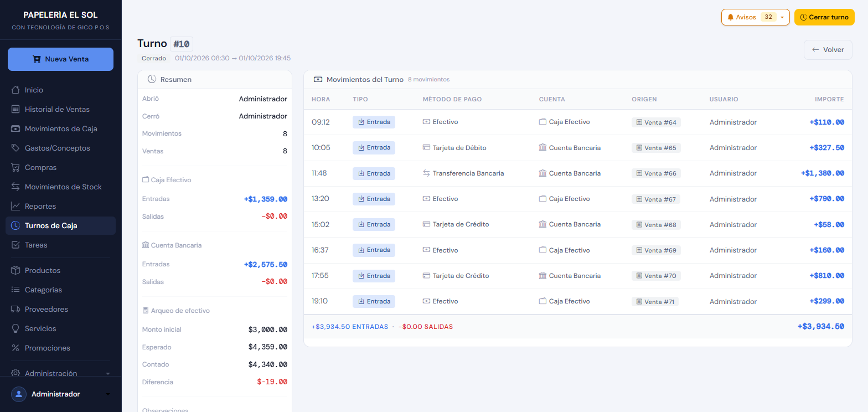Open the Venta #68 origin link
Image resolution: width=868 pixels, height=412 pixels.
(x=656, y=225)
